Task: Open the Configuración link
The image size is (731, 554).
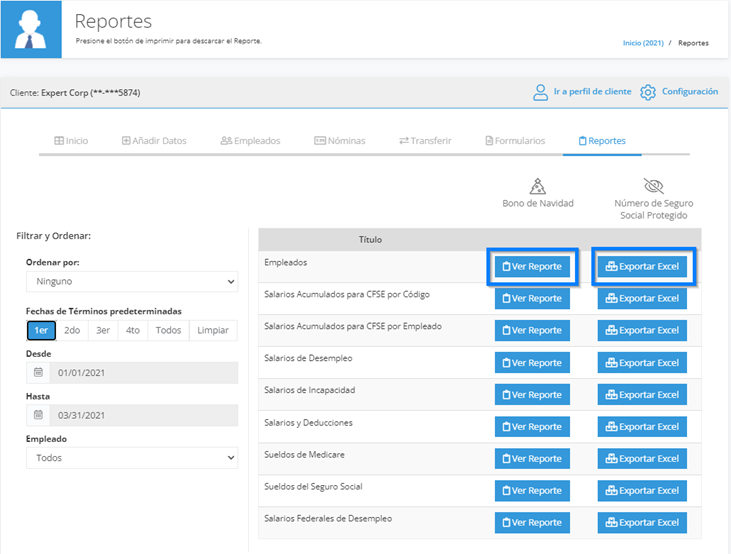Action: coord(690,91)
